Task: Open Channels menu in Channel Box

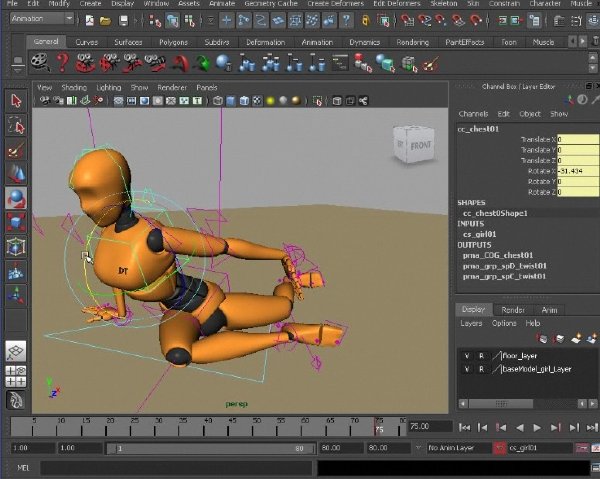Action: [473, 114]
